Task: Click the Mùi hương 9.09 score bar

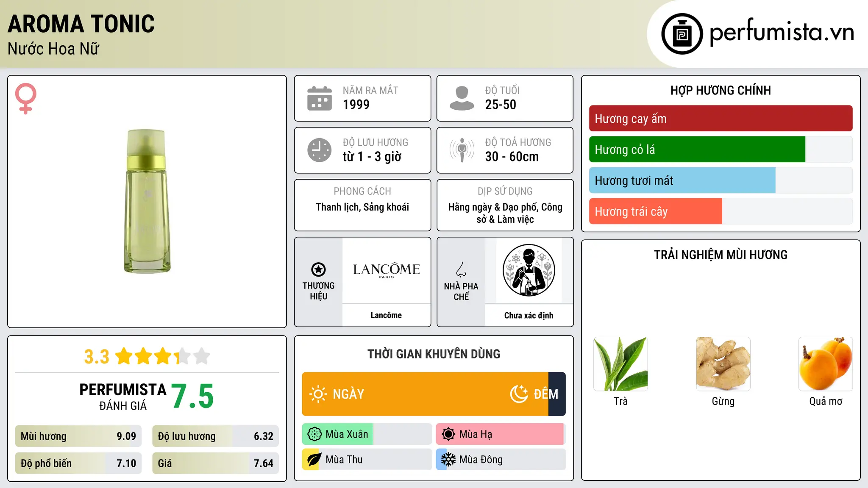Action: (78, 436)
